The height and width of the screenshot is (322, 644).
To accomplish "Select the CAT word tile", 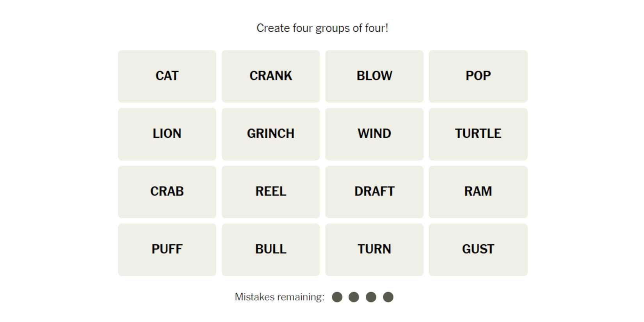I will point(167,76).
